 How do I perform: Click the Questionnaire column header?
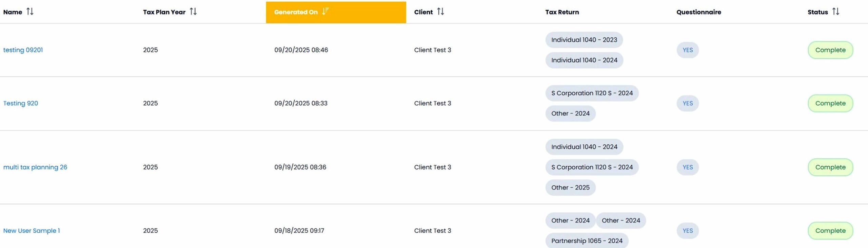coord(698,12)
